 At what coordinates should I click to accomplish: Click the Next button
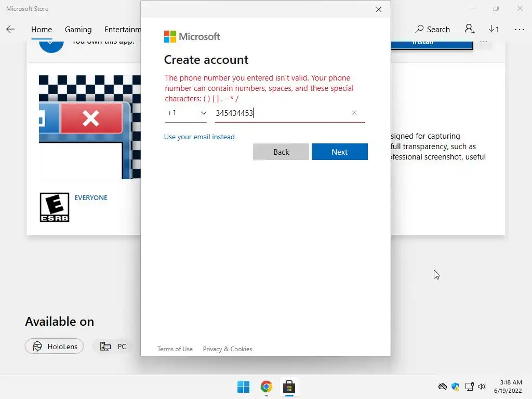[x=340, y=152]
